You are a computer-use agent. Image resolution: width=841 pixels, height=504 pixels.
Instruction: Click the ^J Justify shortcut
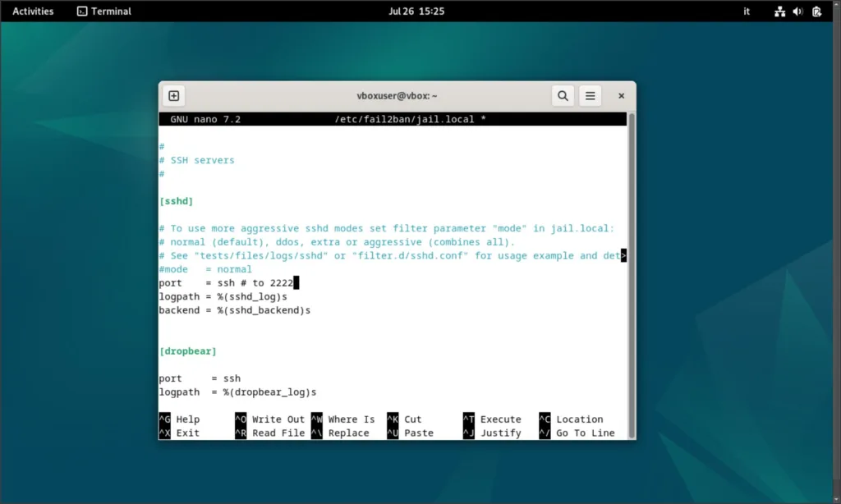point(493,433)
